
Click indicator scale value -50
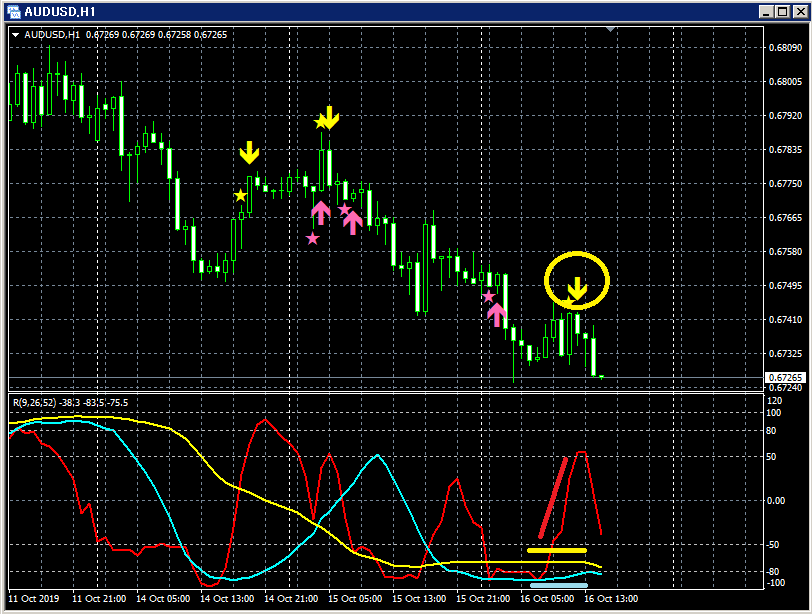point(773,545)
